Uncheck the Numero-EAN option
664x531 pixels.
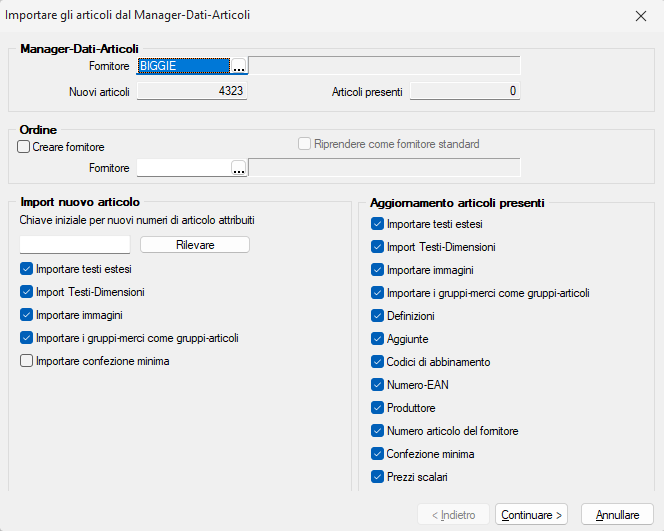tap(377, 385)
